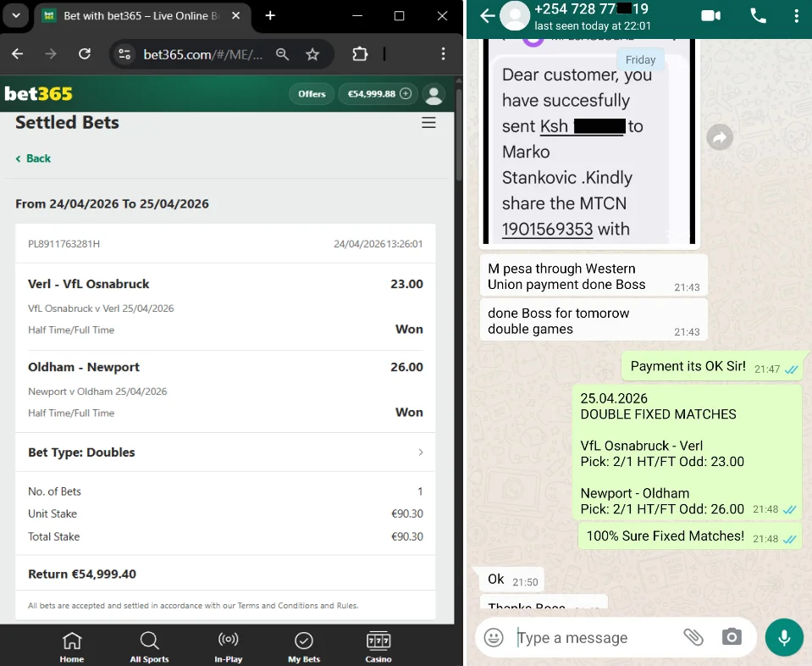Open the WhatsApp contact profile picture
The height and width of the screenshot is (666, 812).
tap(515, 16)
